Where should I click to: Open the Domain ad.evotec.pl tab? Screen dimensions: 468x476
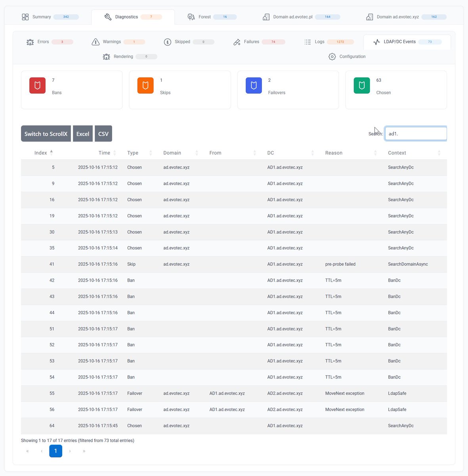click(301, 17)
